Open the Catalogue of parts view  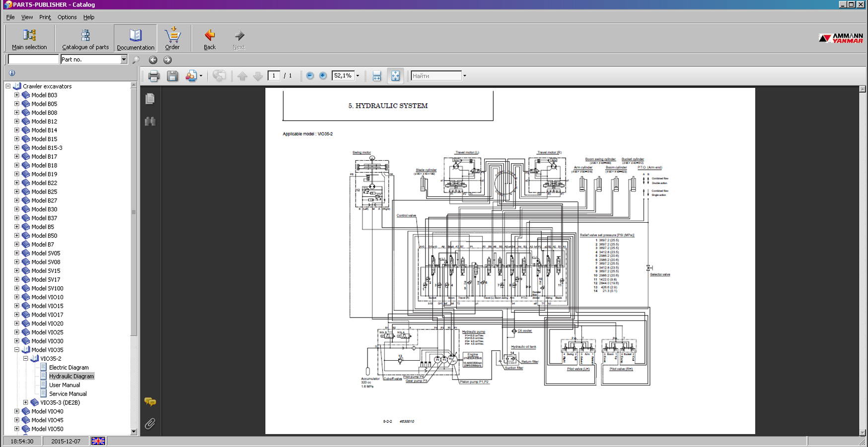click(x=85, y=39)
